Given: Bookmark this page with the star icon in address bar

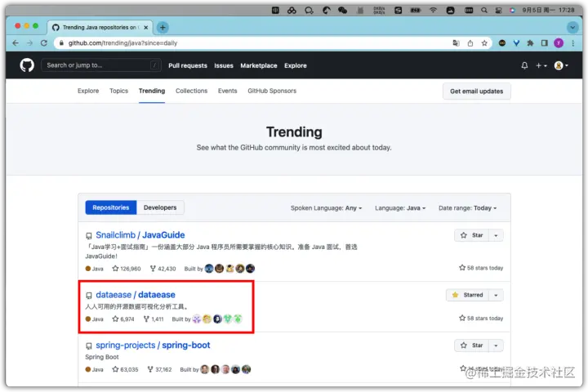Looking at the screenshot, I should [x=484, y=43].
